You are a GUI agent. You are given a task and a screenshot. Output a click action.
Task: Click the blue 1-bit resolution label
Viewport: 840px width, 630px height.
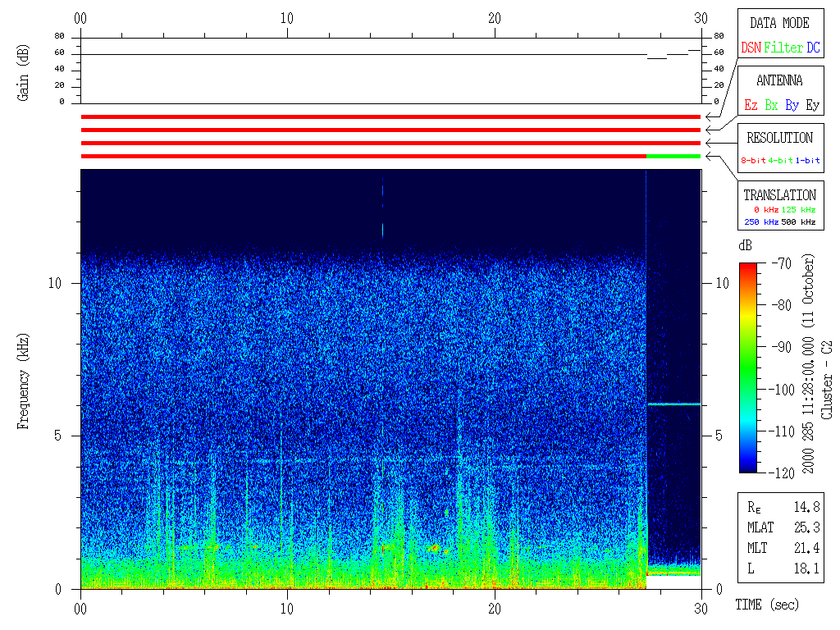[x=807, y=161]
